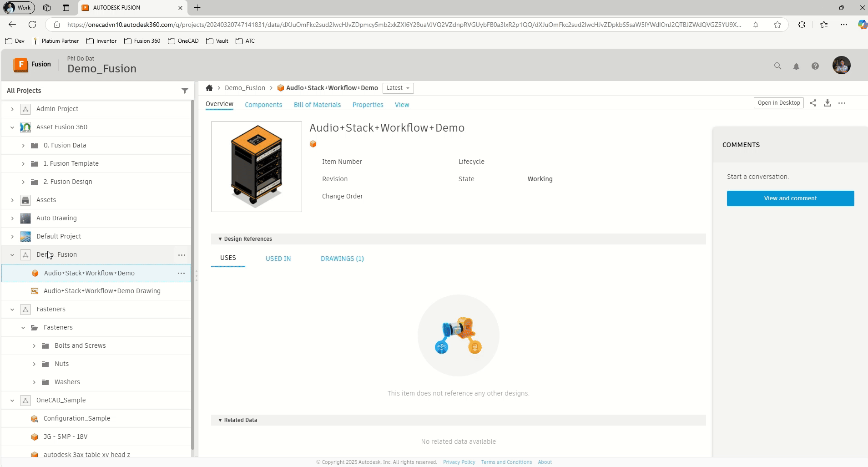Click the download icon in design toolbar
This screenshot has height=467, width=868.
tap(828, 103)
